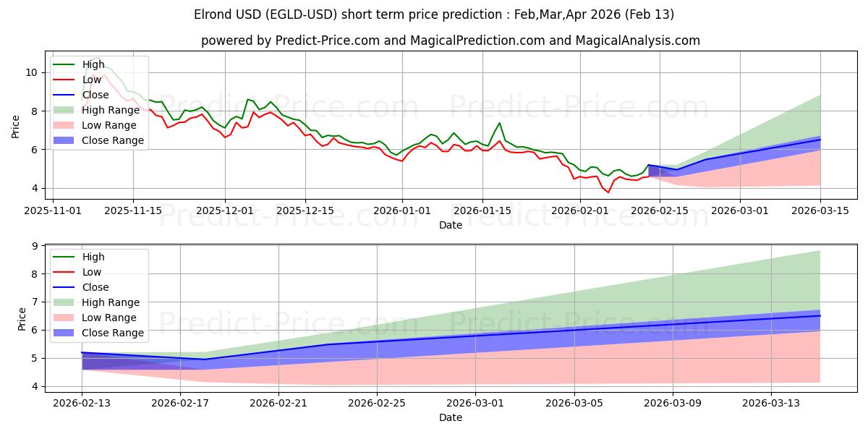Screen dimensions: 868x434
Task: Click the 'Date' x-axis label of bottom chart
Action: 450,417
